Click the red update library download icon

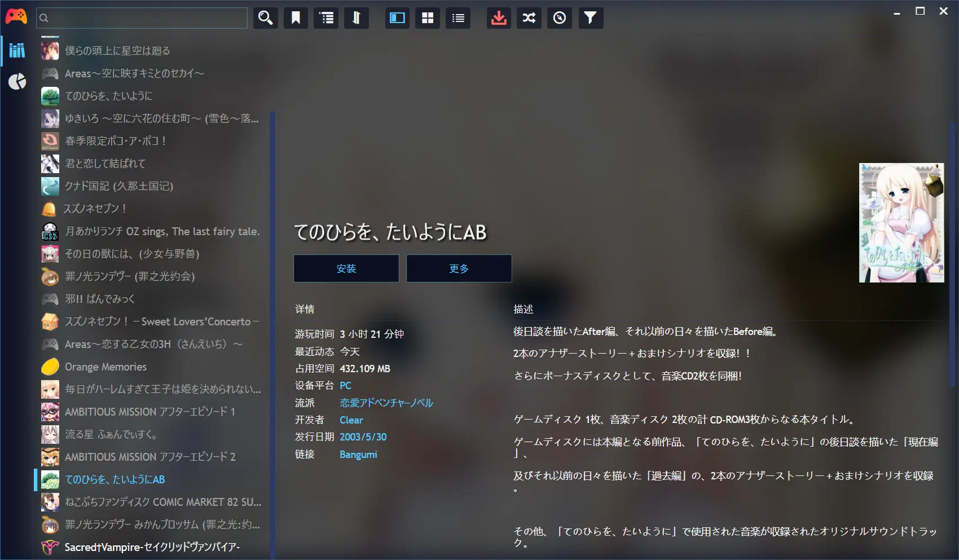499,18
